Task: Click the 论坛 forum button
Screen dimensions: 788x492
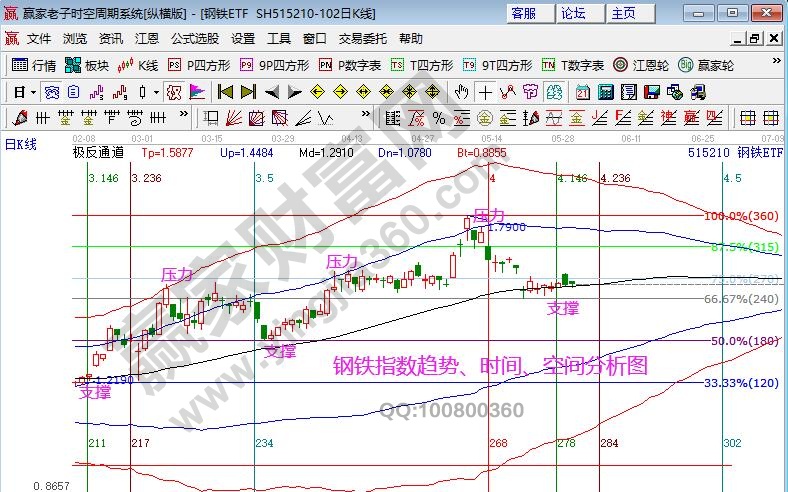Action: tap(573, 13)
